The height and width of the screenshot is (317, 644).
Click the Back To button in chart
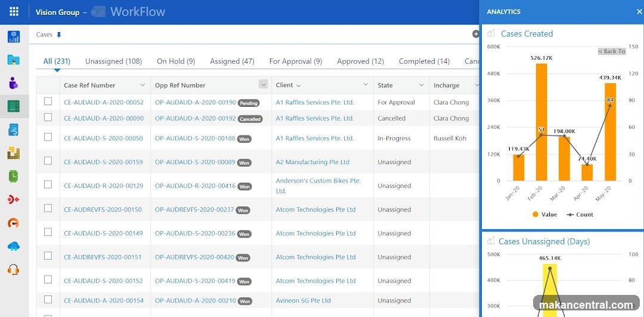tap(612, 51)
